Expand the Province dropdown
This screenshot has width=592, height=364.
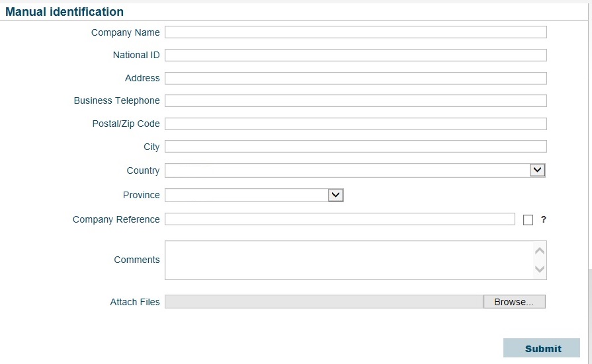pos(254,196)
